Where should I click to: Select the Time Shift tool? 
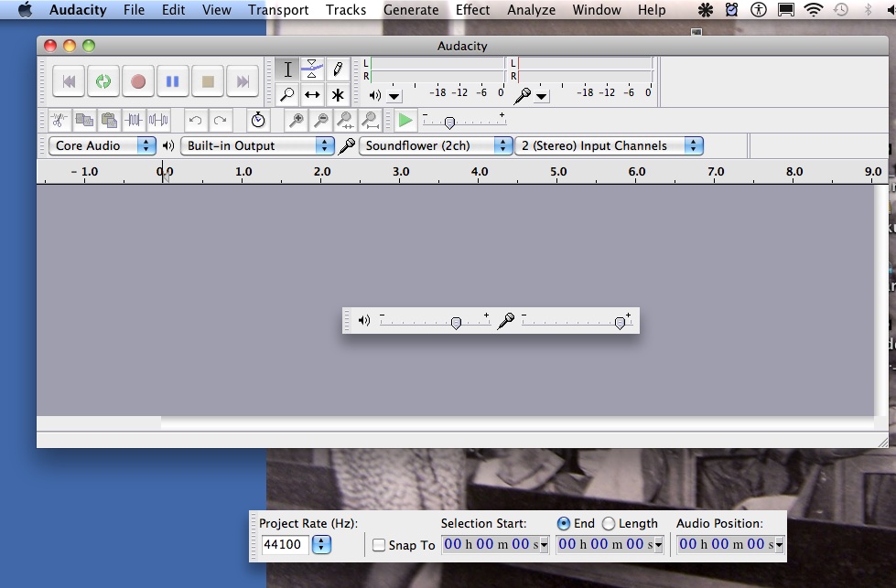coord(312,94)
